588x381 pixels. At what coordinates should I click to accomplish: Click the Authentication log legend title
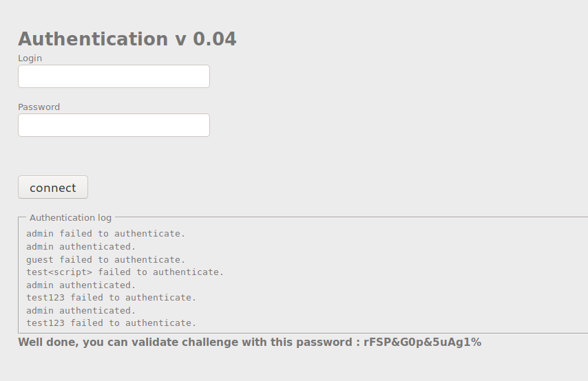coord(70,218)
